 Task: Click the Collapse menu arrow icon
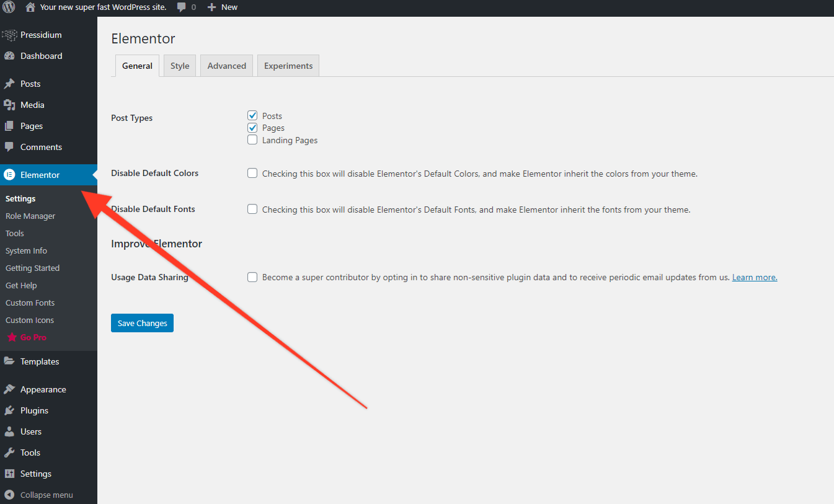(9, 495)
